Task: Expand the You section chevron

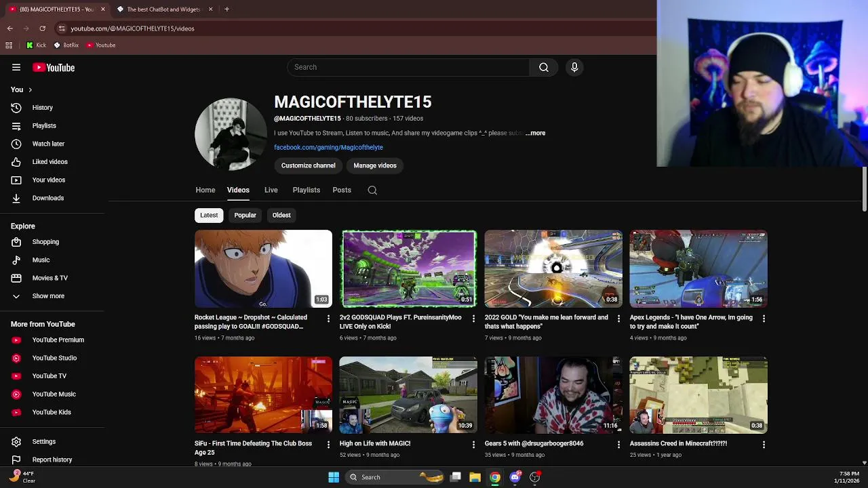Action: pos(30,89)
